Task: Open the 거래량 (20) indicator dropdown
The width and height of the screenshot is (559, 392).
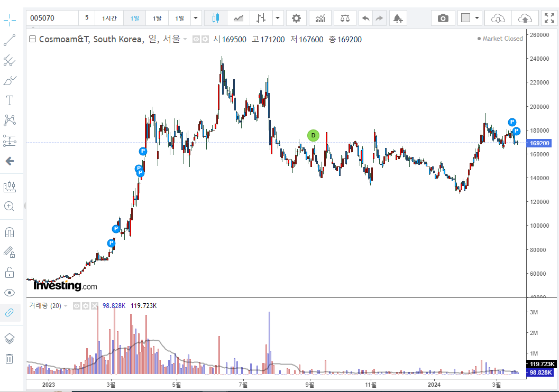Action: click(x=66, y=306)
